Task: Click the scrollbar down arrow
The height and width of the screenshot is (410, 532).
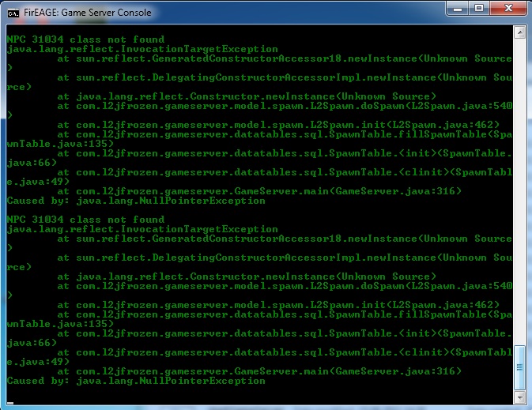Action: [519, 397]
